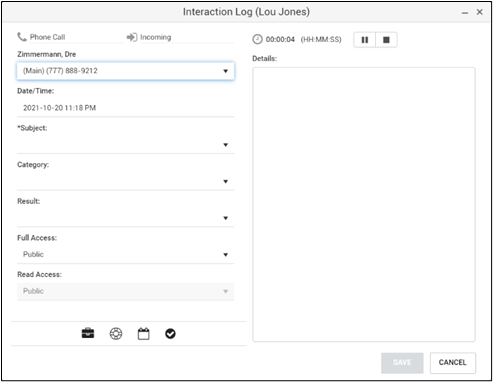493x382 pixels.
Task: Expand the Subject dropdown
Action: point(125,145)
